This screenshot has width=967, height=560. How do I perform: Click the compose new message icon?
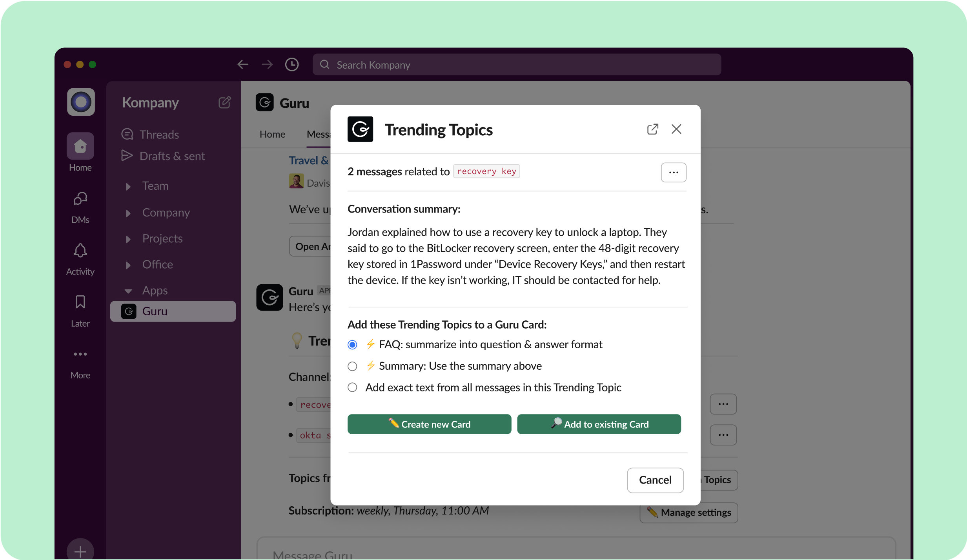coord(224,102)
